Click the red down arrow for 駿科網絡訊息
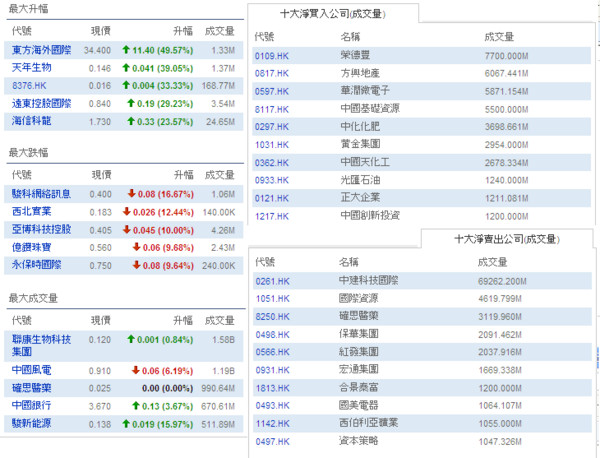The image size is (600, 458). point(132,193)
